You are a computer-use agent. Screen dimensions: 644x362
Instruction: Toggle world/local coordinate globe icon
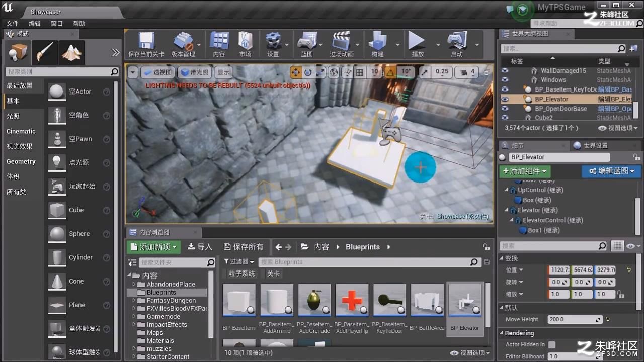334,72
